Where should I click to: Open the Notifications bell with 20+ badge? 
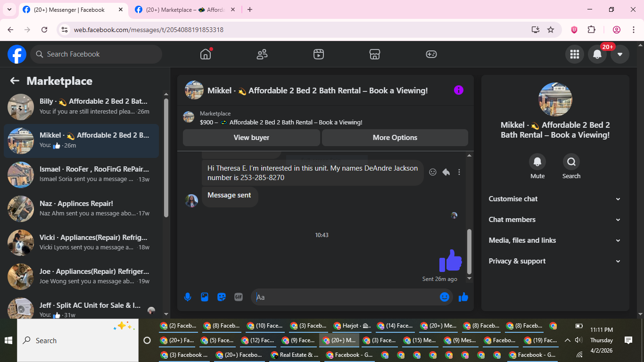(597, 54)
